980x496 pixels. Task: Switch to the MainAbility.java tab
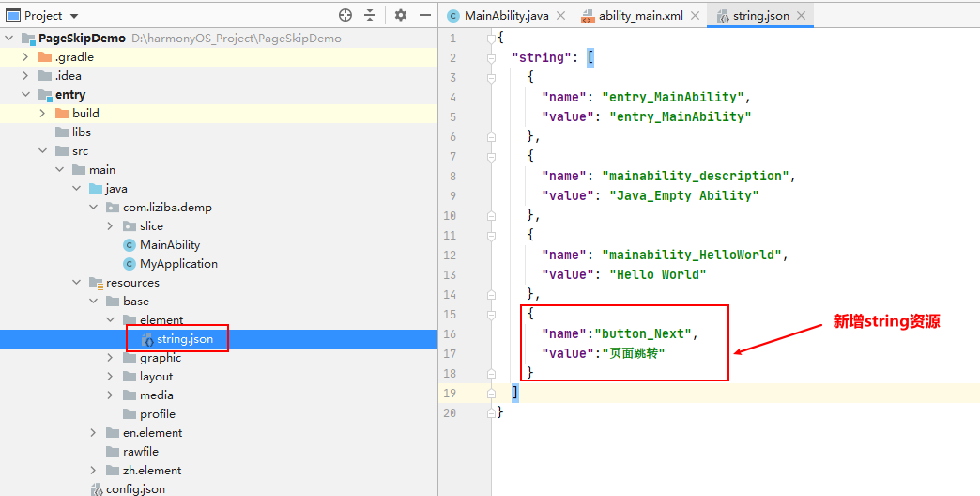coord(506,16)
